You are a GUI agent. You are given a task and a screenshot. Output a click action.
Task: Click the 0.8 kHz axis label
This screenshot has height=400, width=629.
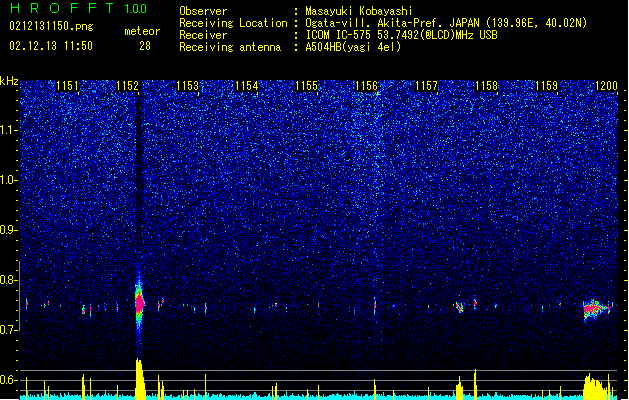click(x=9, y=280)
